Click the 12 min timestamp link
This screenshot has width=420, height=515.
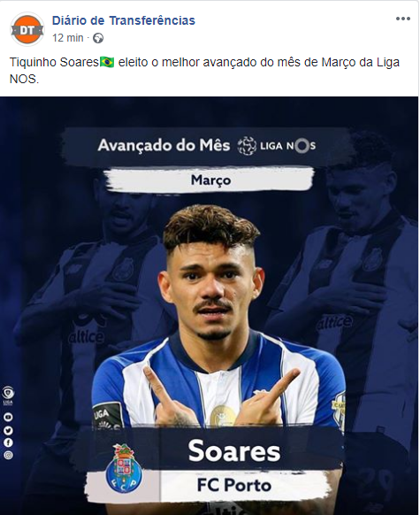coord(68,38)
